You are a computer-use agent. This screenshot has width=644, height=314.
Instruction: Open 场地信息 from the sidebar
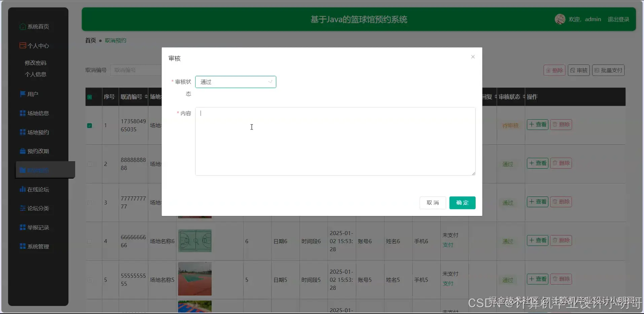tap(37, 113)
